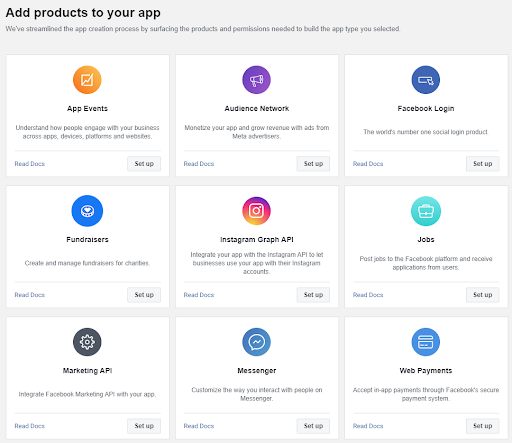Click the Audience Network card title
Viewport: 512px width, 443px height.
coord(257,108)
